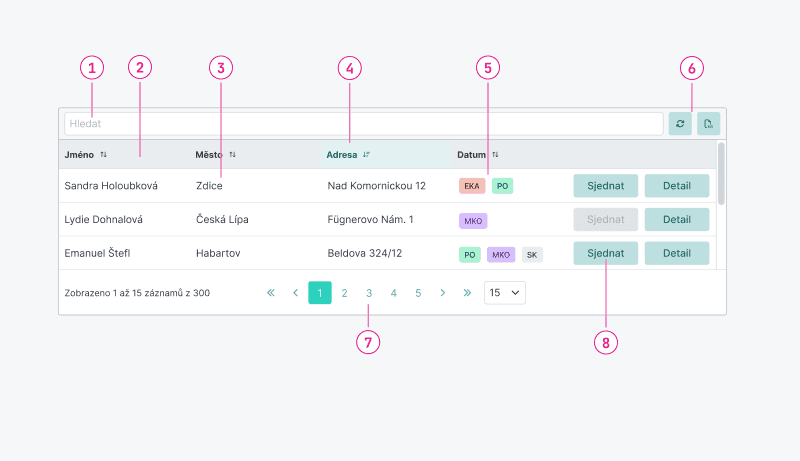Open the rows-per-page dropdown showing 15
The image size is (800, 461).
point(504,293)
